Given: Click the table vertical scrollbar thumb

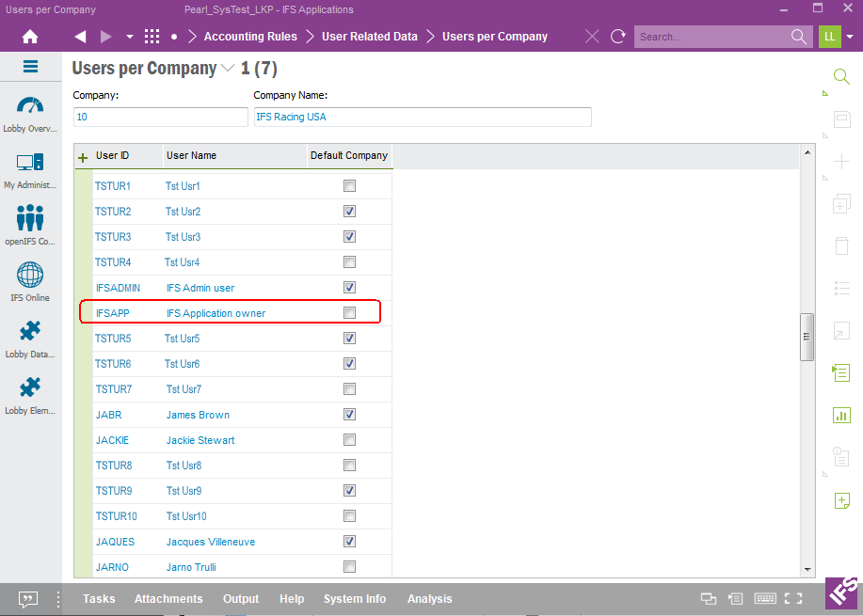Looking at the screenshot, I should 807,337.
